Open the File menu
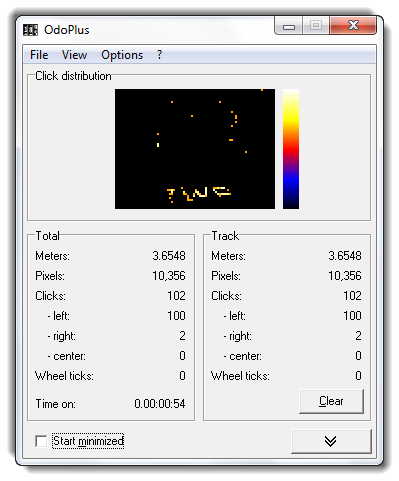The width and height of the screenshot is (399, 481). pos(39,55)
